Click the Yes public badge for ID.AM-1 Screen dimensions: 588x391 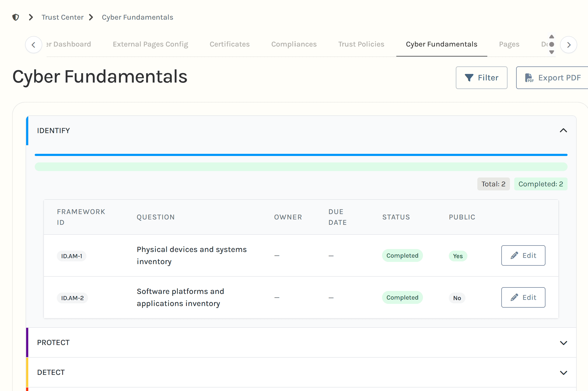coord(458,256)
